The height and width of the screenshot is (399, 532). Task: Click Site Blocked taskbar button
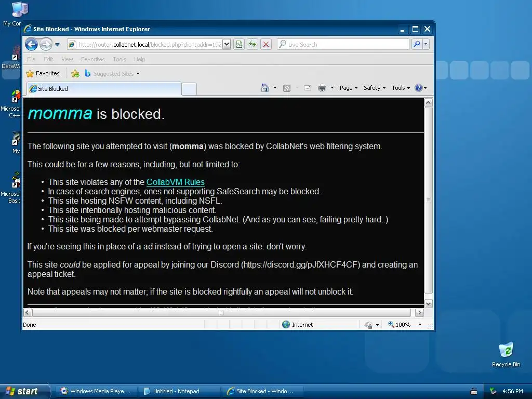click(262, 391)
